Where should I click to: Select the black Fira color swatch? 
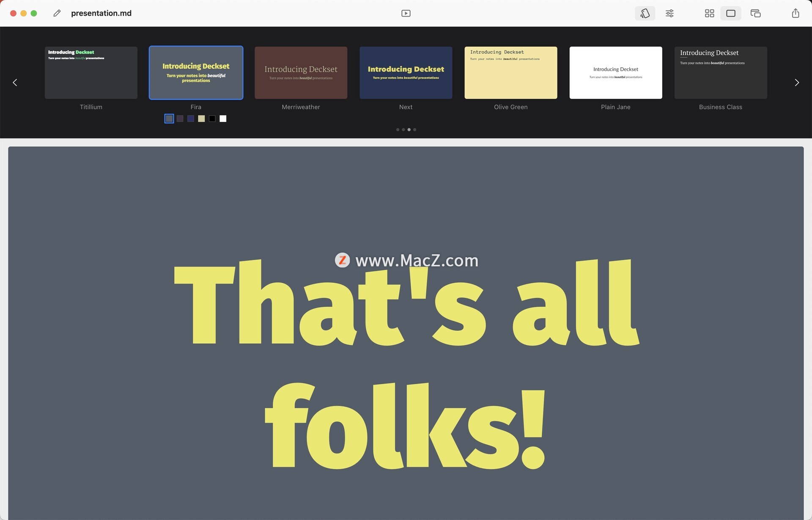click(212, 118)
